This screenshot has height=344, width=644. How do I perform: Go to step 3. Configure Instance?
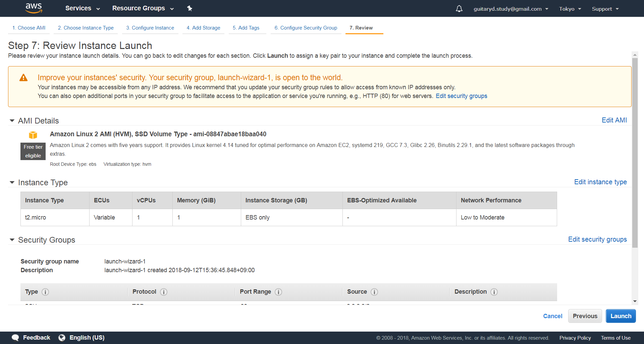(150, 28)
